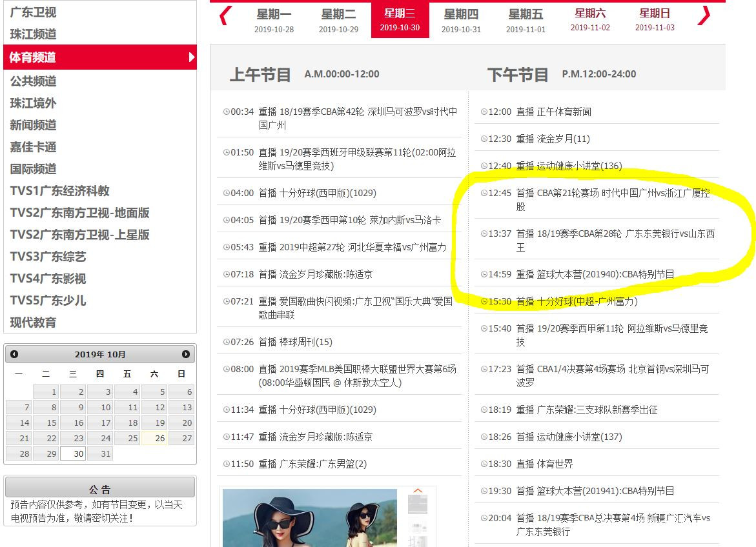Image resolution: width=756 pixels, height=547 pixels.
Task: Open 珠江境外 channel
Action: coord(34,103)
